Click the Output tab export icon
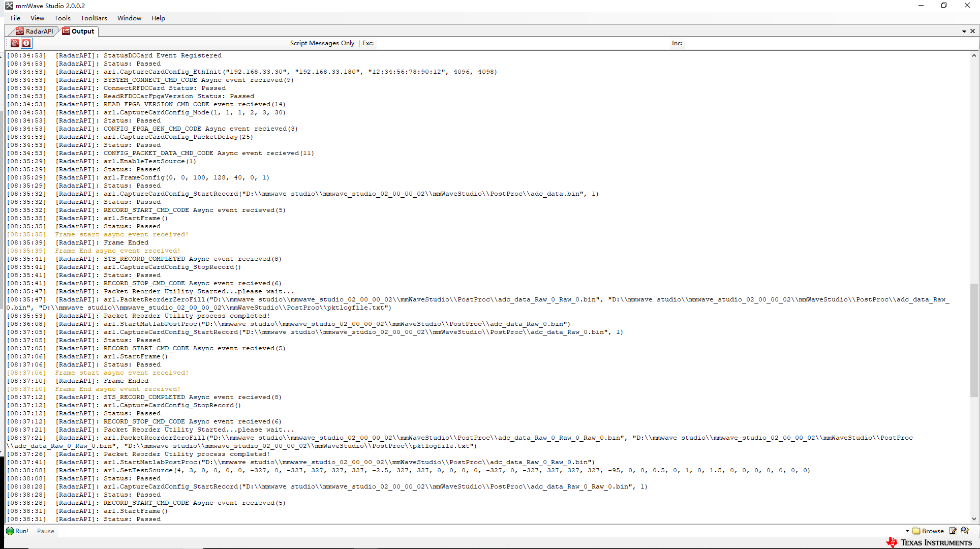The height and width of the screenshot is (549, 980). click(x=66, y=31)
